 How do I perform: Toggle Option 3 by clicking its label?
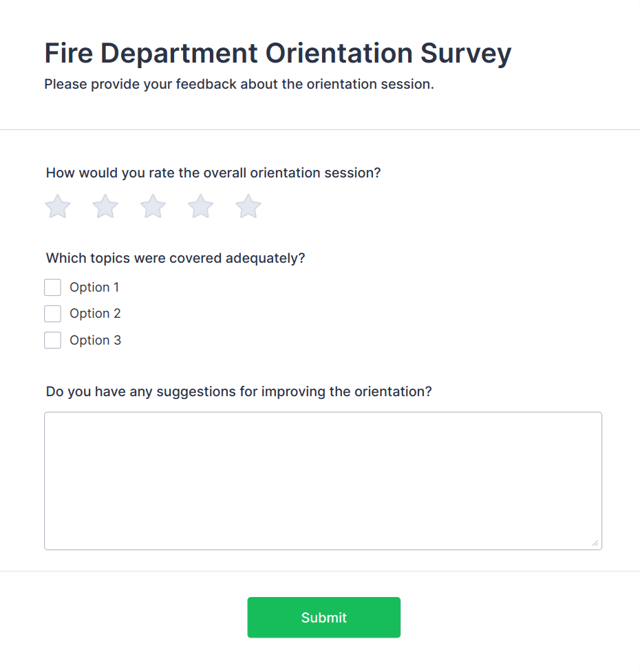click(96, 340)
